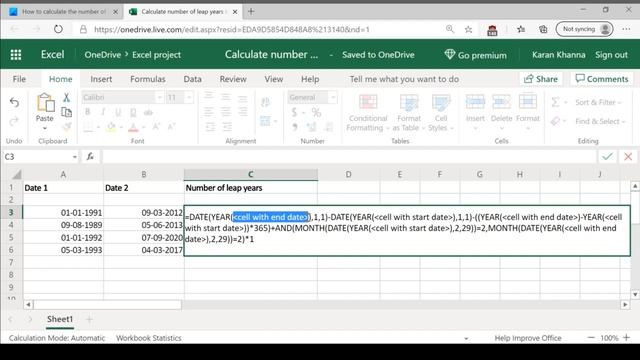The height and width of the screenshot is (360, 640).
Task: Click the Go premium link
Action: 476,55
